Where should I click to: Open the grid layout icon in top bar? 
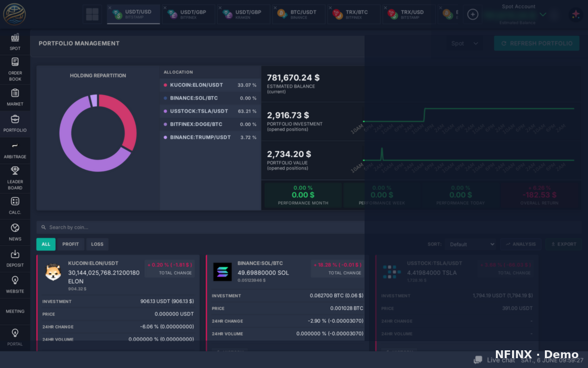[x=92, y=14]
